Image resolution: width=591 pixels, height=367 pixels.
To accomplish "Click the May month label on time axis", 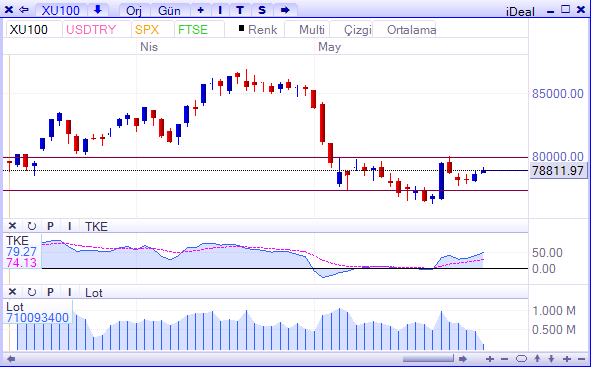I will (329, 47).
